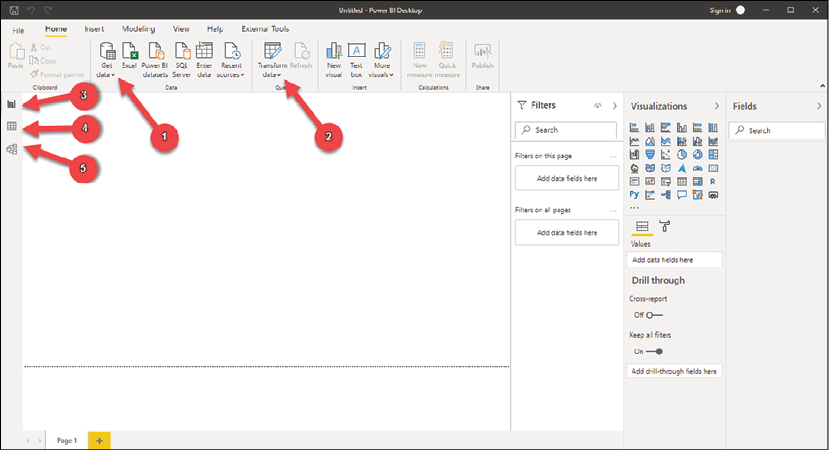Open the Fields well tab in Visualizations
Screen dimensions: 829x450
[x=642, y=226]
